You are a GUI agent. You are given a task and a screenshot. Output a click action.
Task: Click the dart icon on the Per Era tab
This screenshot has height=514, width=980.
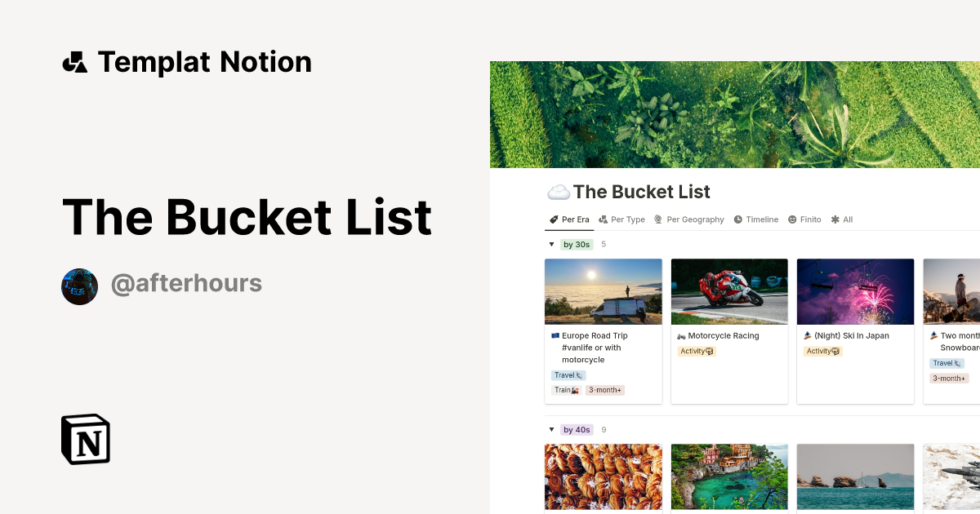pyautogui.click(x=553, y=219)
